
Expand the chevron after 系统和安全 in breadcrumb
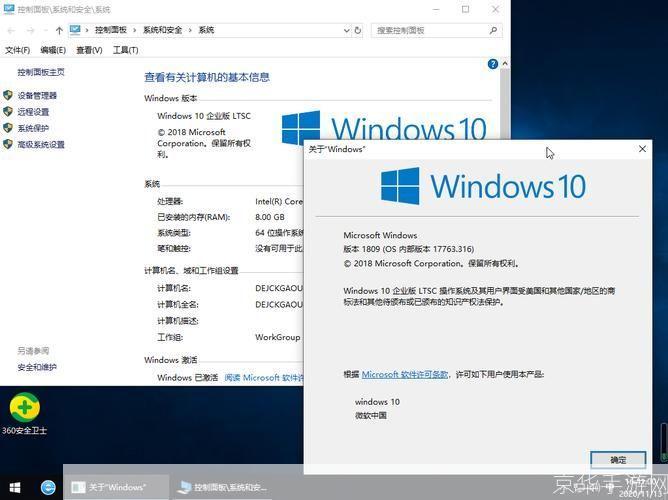click(190, 30)
